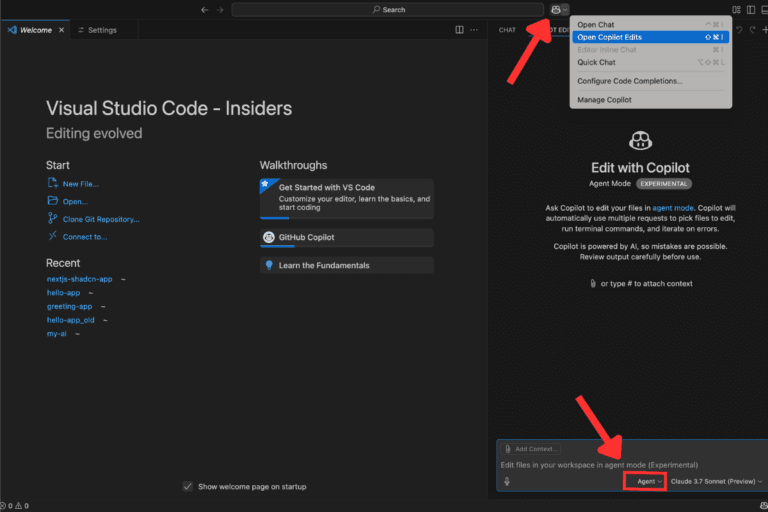Click the split editor layout icon
Screen dimensions: 768x512
pyautogui.click(x=459, y=30)
